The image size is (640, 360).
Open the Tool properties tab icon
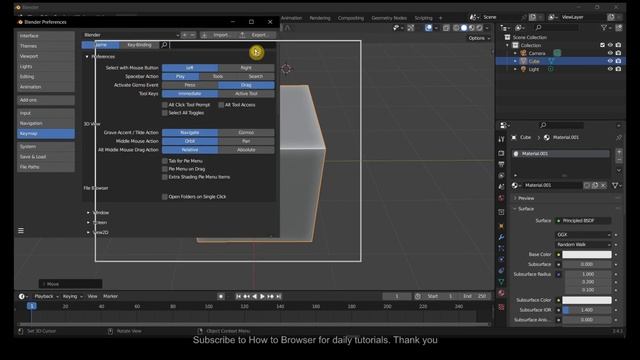501,139
